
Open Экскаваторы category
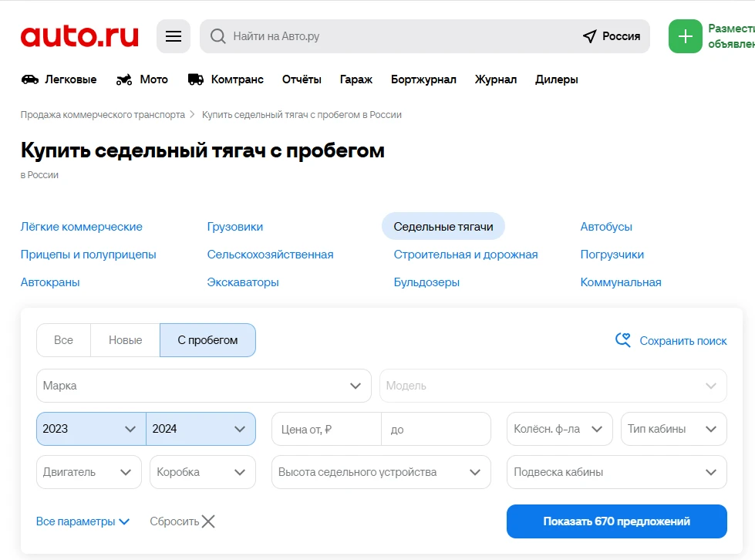[x=243, y=282]
